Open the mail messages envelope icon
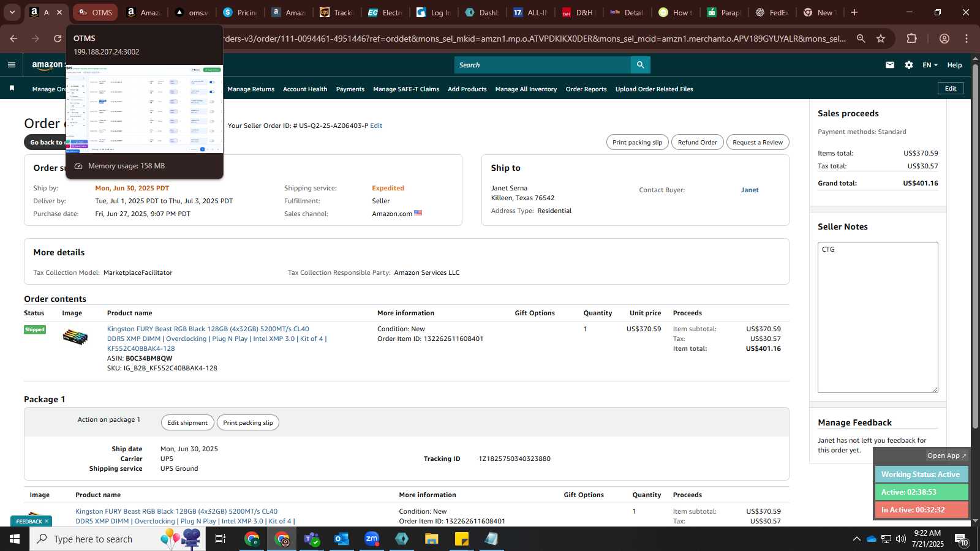The image size is (980, 551). coord(890,65)
